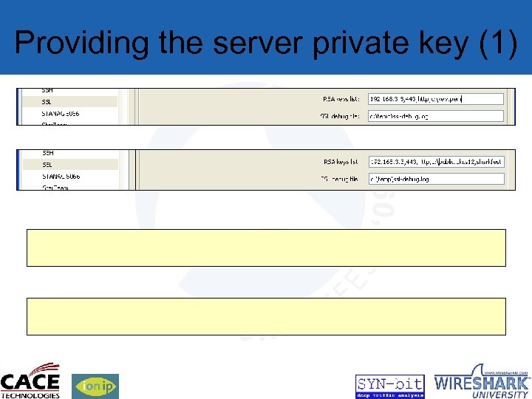Click the RSA keys list label in the upper screenshot
The height and width of the screenshot is (399, 532).
[x=341, y=99]
